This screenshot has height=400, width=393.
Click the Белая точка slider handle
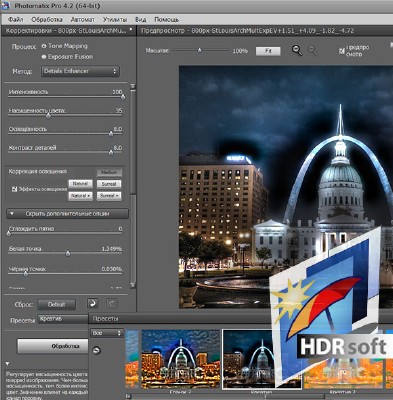click(x=68, y=254)
